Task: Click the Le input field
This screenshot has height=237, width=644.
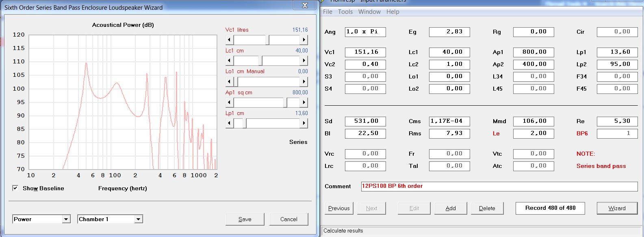Action: point(533,133)
